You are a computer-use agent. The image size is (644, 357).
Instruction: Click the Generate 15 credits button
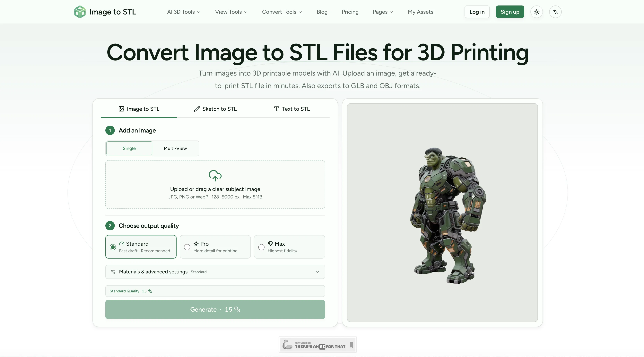[215, 309]
